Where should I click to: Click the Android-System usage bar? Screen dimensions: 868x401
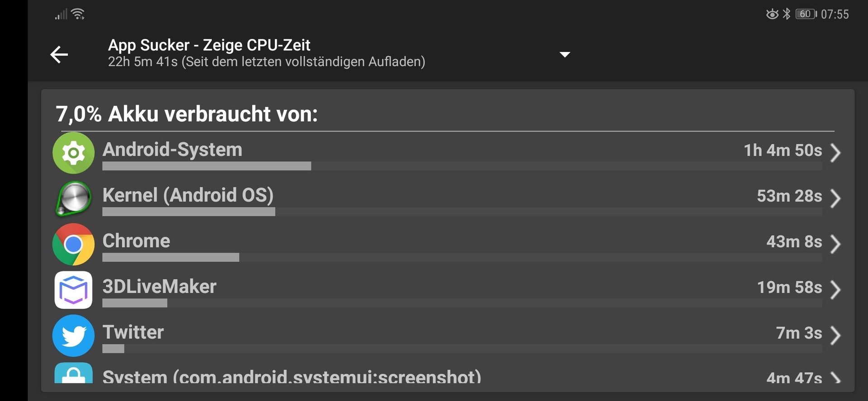[462, 166]
